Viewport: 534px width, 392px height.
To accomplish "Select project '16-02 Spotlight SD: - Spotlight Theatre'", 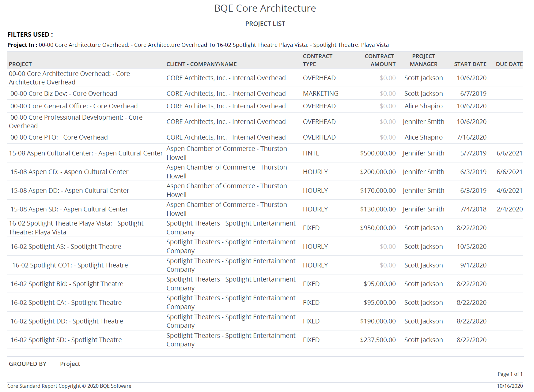I will pos(66,340).
